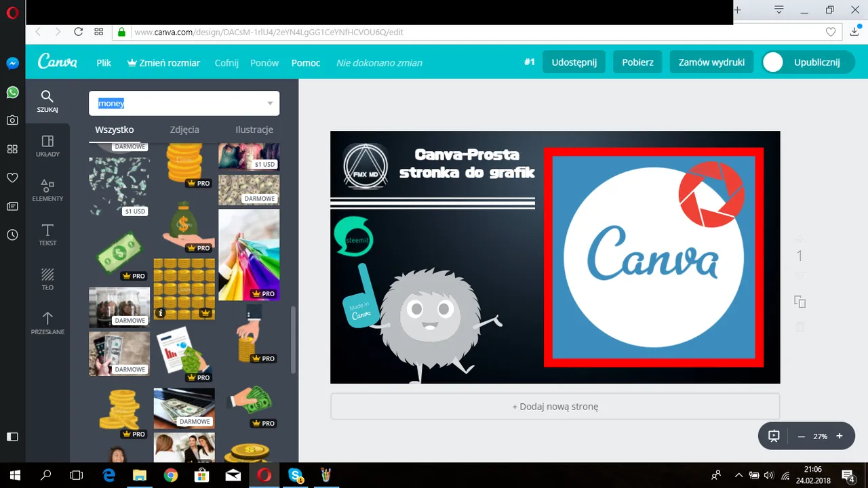Switch to the Ilustracje tab

pos(254,129)
